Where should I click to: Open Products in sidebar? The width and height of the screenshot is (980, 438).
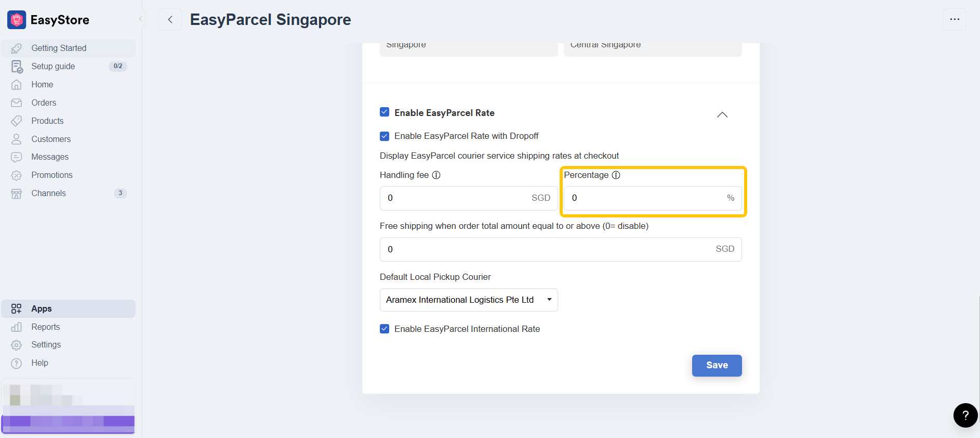coord(69,121)
